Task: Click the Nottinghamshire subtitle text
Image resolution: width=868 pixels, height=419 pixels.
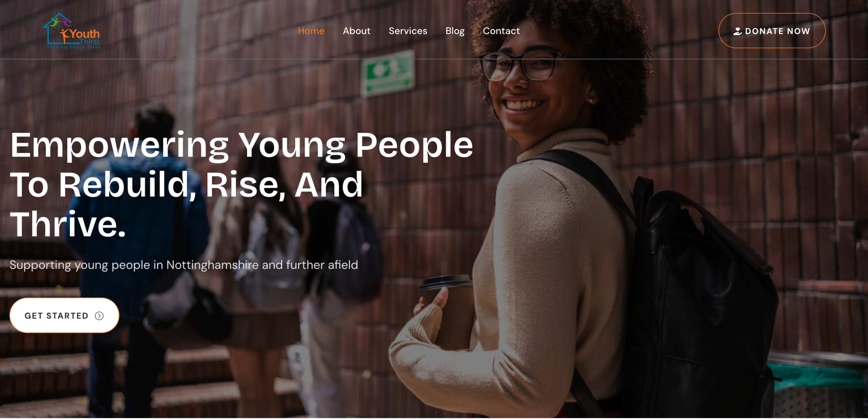Action: [184, 265]
